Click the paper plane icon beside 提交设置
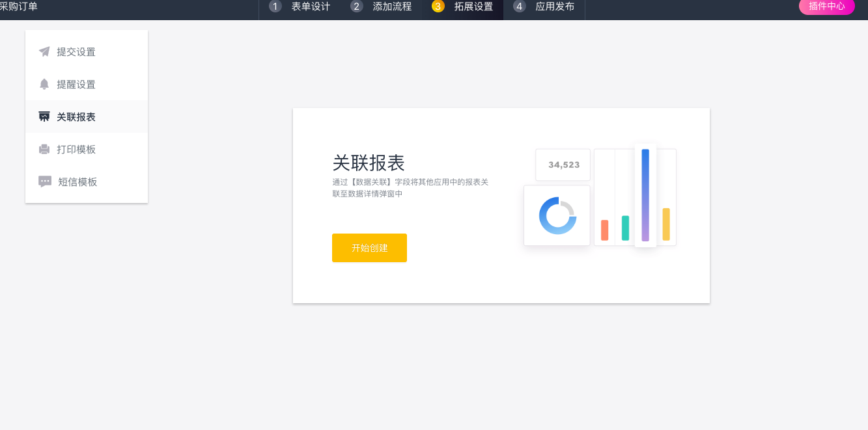Viewport: 868px width, 430px height. coord(44,51)
